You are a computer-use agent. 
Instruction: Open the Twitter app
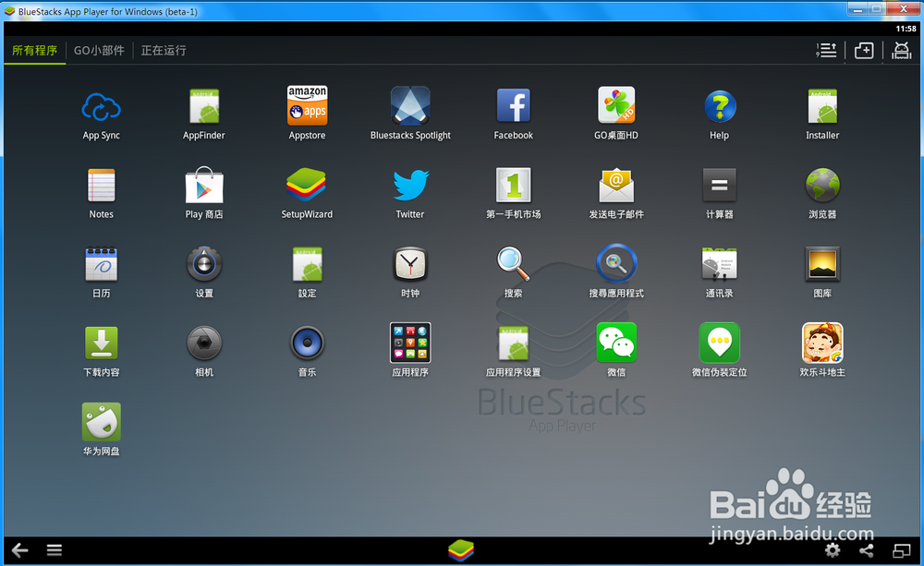(x=410, y=186)
